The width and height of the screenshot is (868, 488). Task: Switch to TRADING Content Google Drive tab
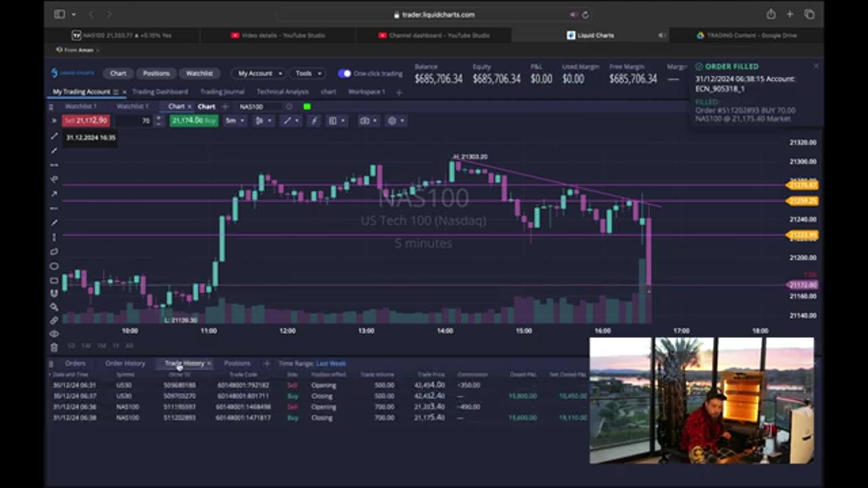pyautogui.click(x=746, y=35)
